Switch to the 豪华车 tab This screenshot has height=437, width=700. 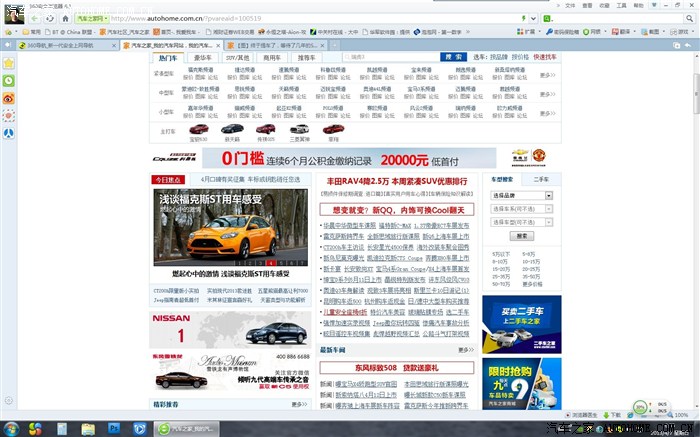(203, 58)
